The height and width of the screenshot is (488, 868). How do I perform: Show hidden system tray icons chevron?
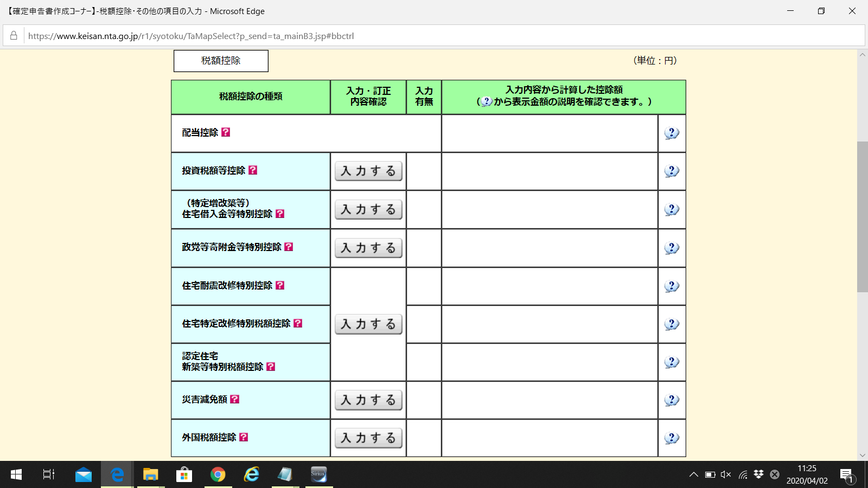coord(693,475)
